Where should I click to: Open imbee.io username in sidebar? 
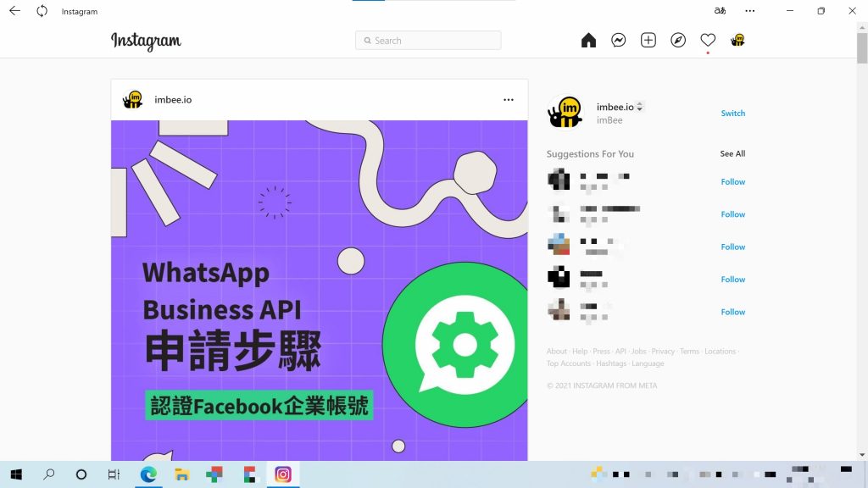pyautogui.click(x=615, y=107)
